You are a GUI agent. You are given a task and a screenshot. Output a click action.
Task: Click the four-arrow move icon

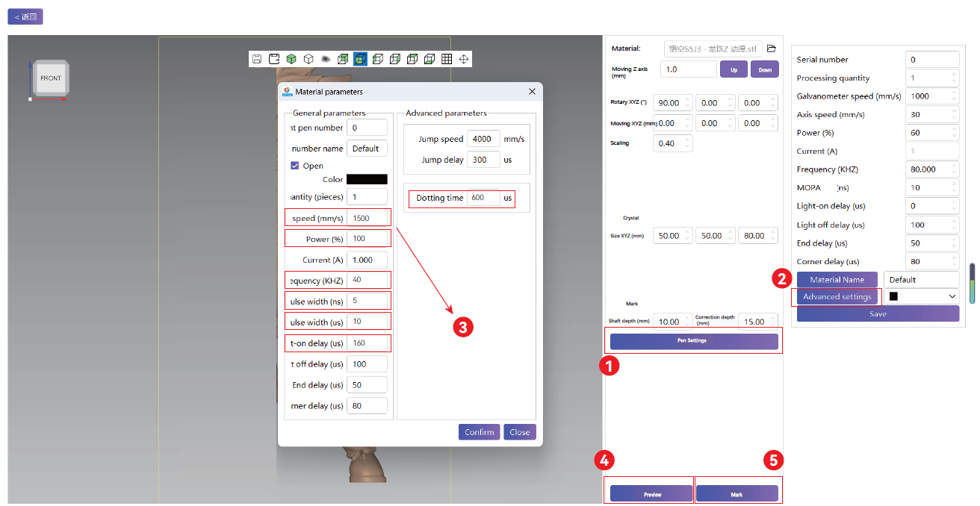pyautogui.click(x=464, y=59)
